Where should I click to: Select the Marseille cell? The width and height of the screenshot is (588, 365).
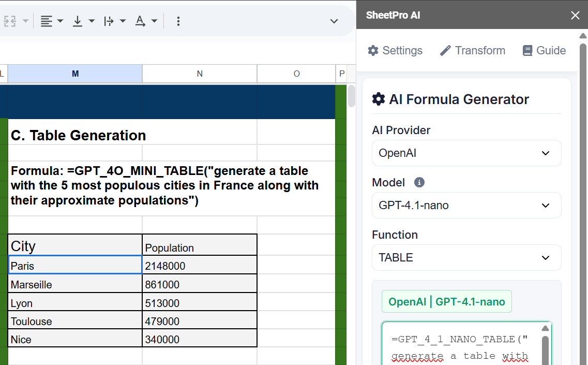coord(75,284)
